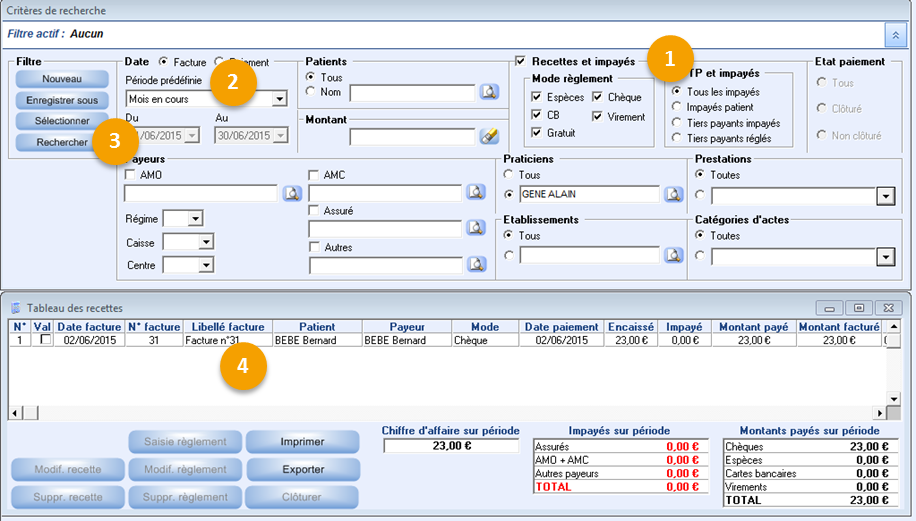
Task: Open the Assuré search magnifier
Action: click(x=476, y=228)
